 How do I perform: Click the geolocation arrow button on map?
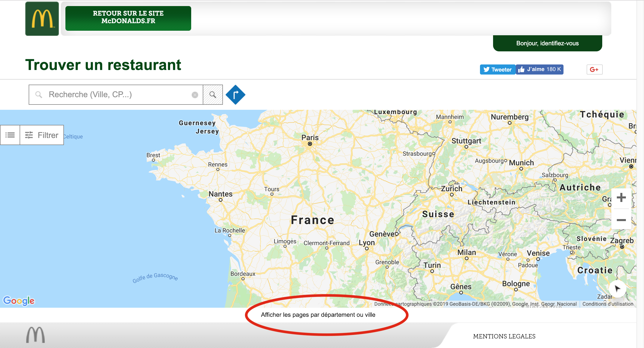[x=617, y=289]
